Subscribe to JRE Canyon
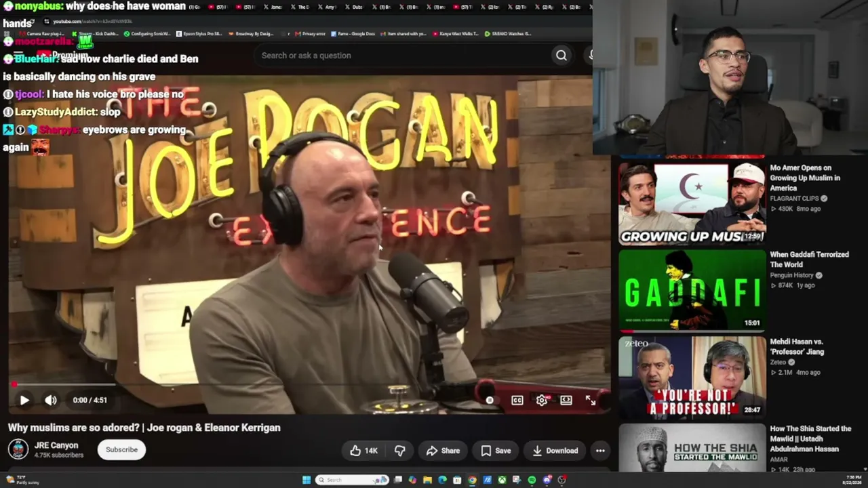868x488 pixels. pos(121,449)
